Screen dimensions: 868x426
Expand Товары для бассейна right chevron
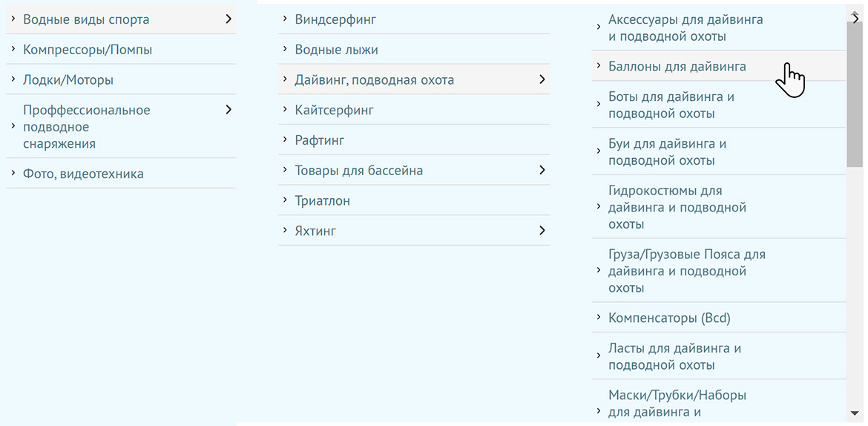(x=542, y=170)
